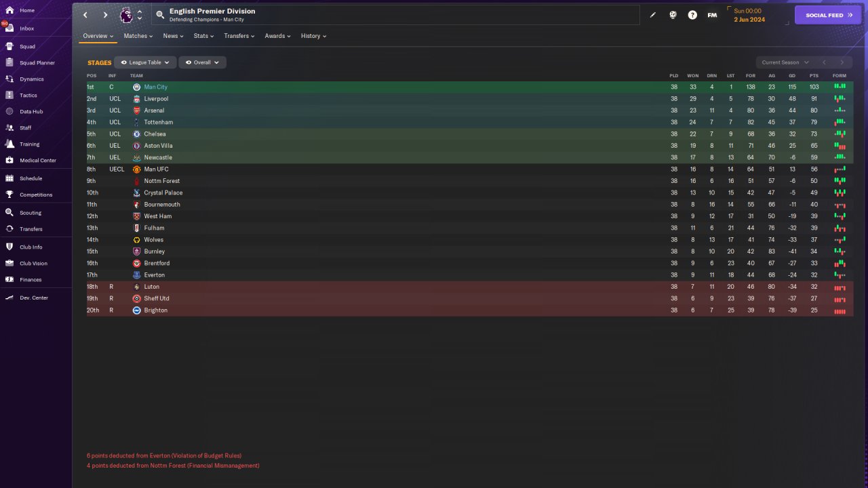Screen dimensions: 868x488
Task: Open the Scouting section
Action: click(31, 213)
